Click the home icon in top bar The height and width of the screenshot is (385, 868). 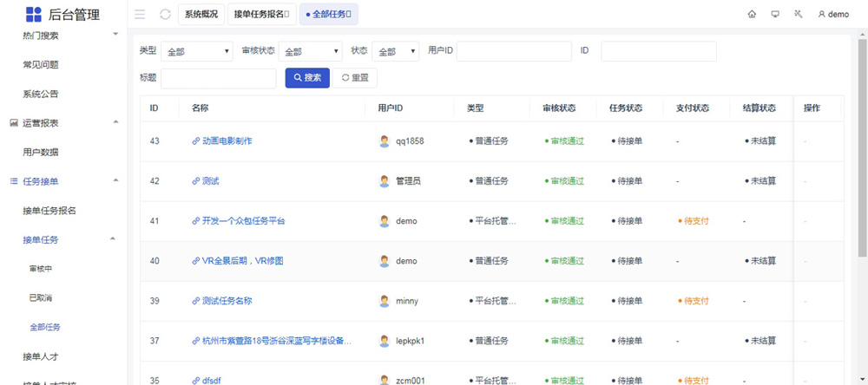[x=752, y=14]
